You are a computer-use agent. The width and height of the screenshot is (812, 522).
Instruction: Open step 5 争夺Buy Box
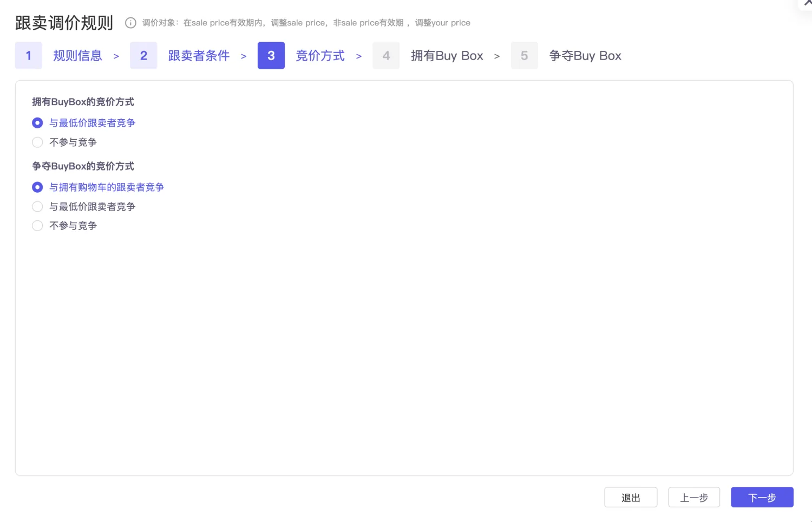(566, 55)
